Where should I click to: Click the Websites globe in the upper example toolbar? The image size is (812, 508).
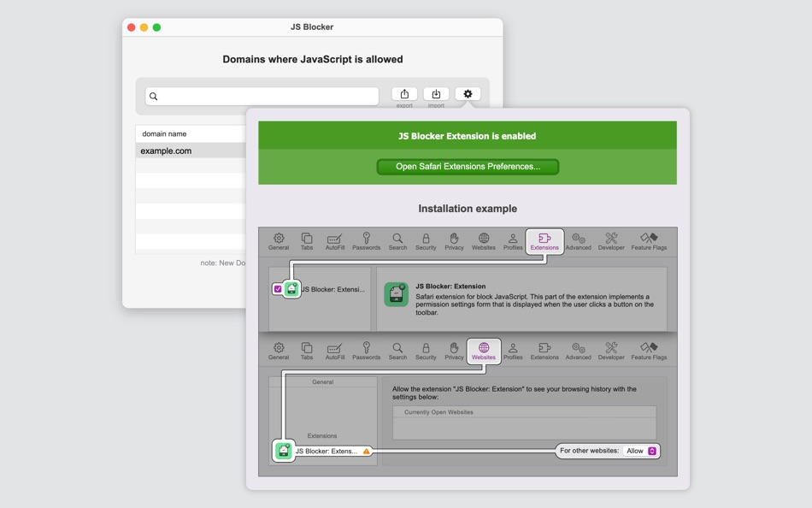[484, 241]
